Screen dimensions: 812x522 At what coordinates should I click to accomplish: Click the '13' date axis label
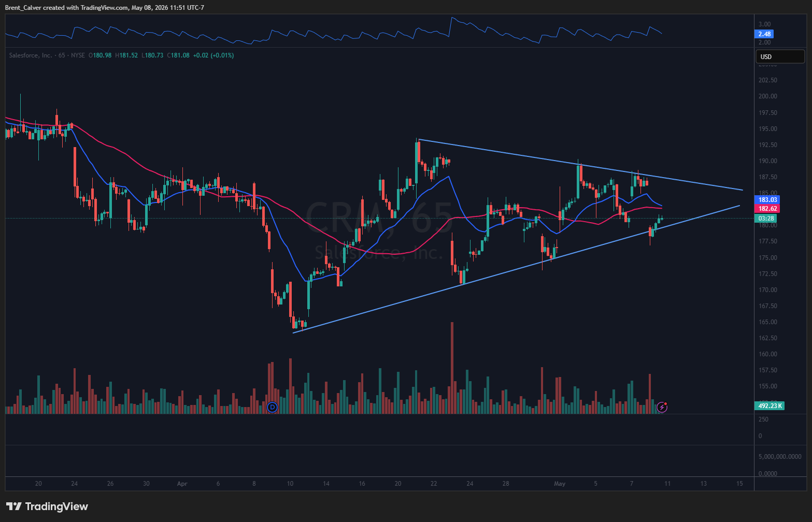704,484
